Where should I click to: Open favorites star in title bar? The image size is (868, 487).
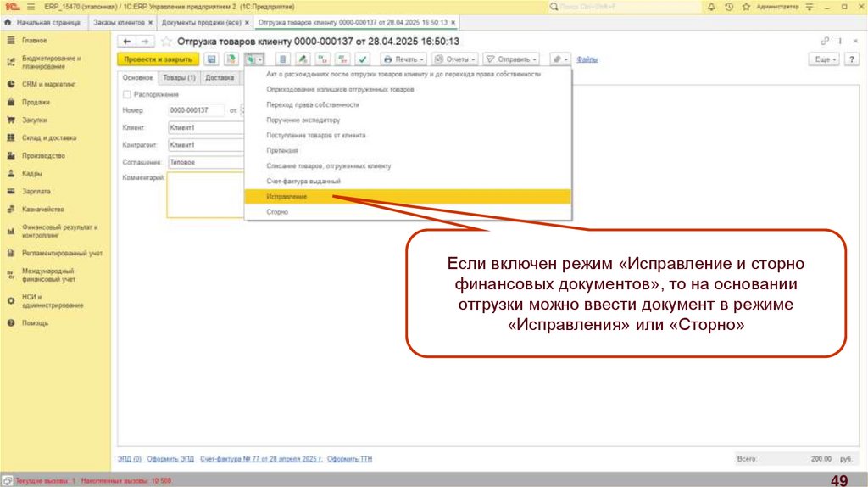(x=746, y=7)
